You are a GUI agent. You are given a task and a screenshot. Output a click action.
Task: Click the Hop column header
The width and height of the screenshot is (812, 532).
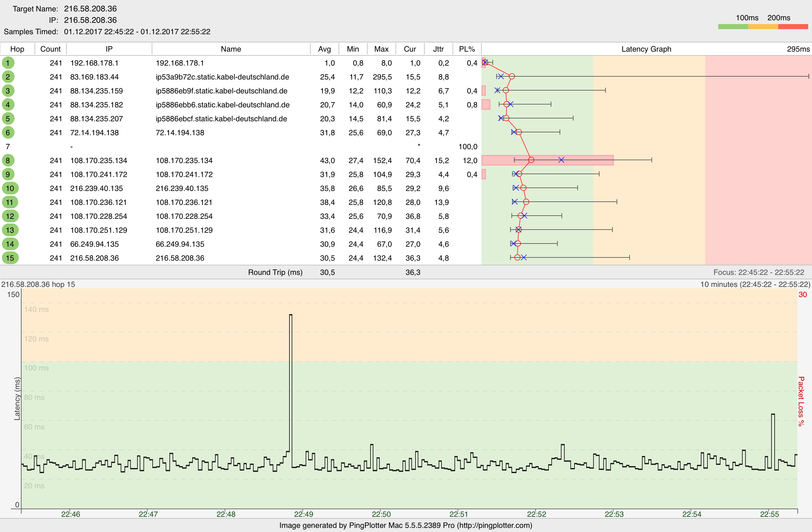tap(17, 49)
